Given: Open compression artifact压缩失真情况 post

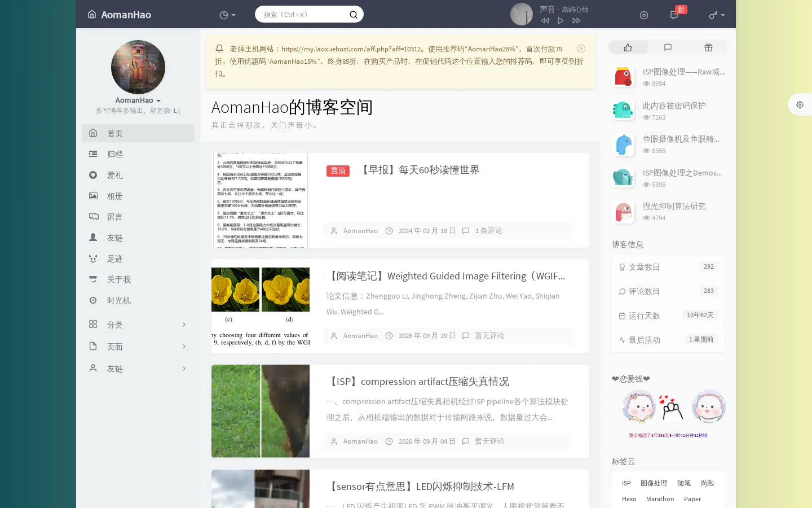Looking at the screenshot, I should (x=418, y=382).
